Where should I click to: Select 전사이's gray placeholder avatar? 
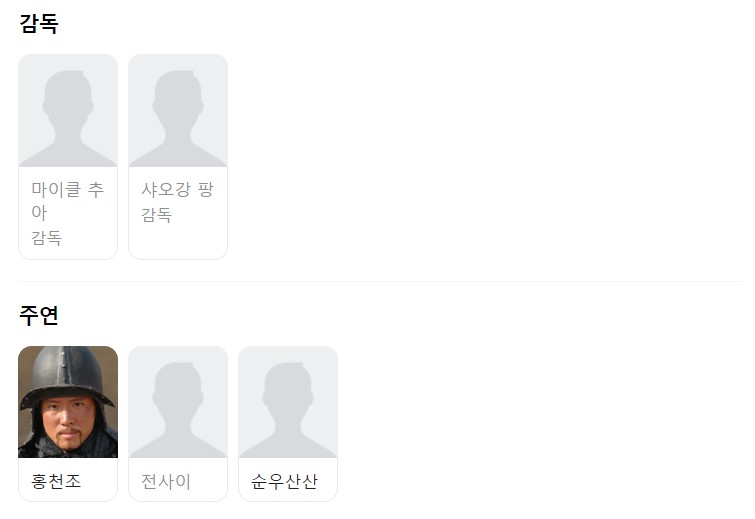pyautogui.click(x=178, y=402)
